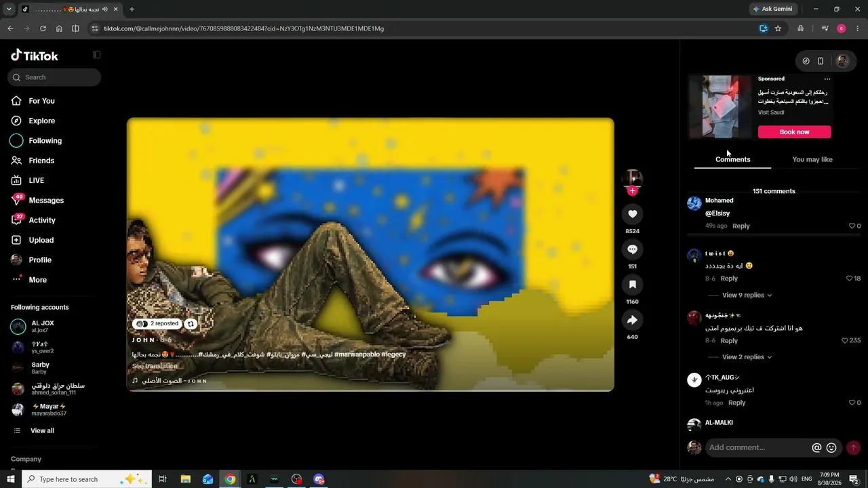Viewport: 868px width, 488px height.
Task: Reply to the TK_AUG comment
Action: click(x=737, y=403)
